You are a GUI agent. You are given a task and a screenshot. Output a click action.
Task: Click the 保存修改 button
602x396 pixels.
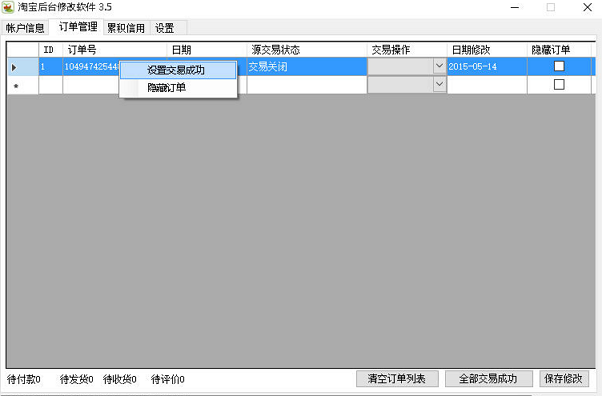pos(564,379)
